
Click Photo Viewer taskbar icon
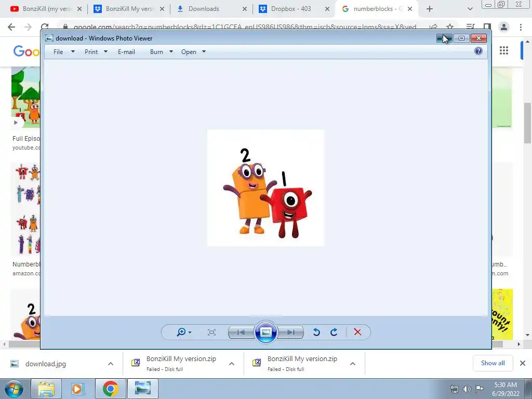pyautogui.click(x=143, y=389)
